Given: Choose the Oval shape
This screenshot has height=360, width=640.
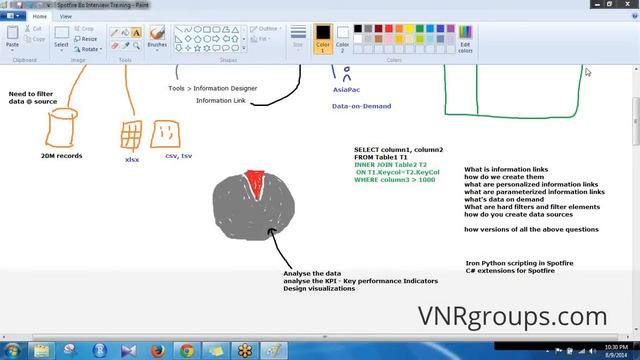Looking at the screenshot, I should pos(198,30).
